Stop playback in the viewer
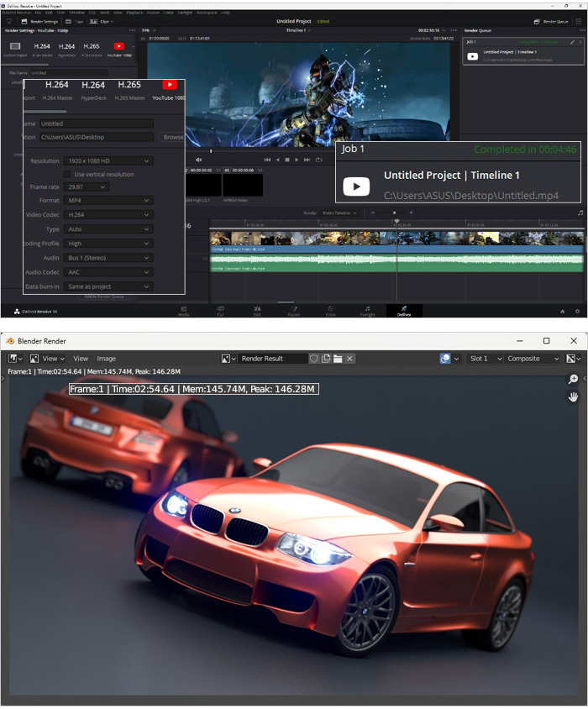Image resolution: width=588 pixels, height=709 pixels. (x=286, y=160)
